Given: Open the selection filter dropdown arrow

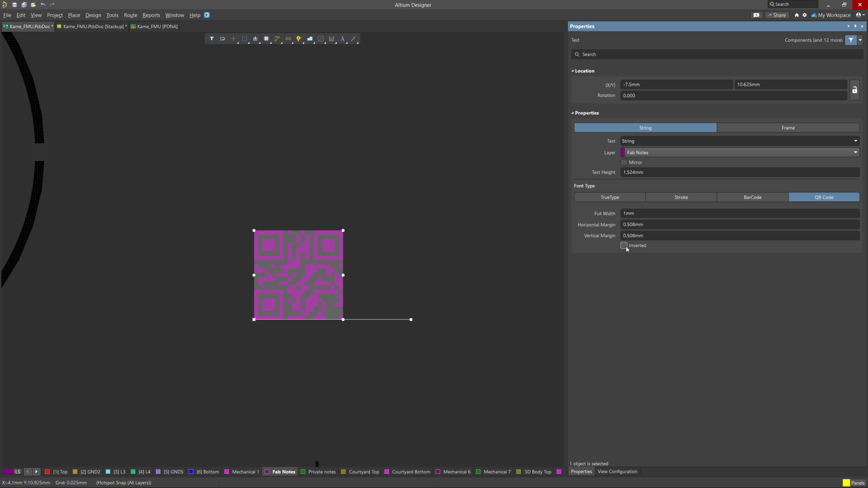Looking at the screenshot, I should [860, 40].
